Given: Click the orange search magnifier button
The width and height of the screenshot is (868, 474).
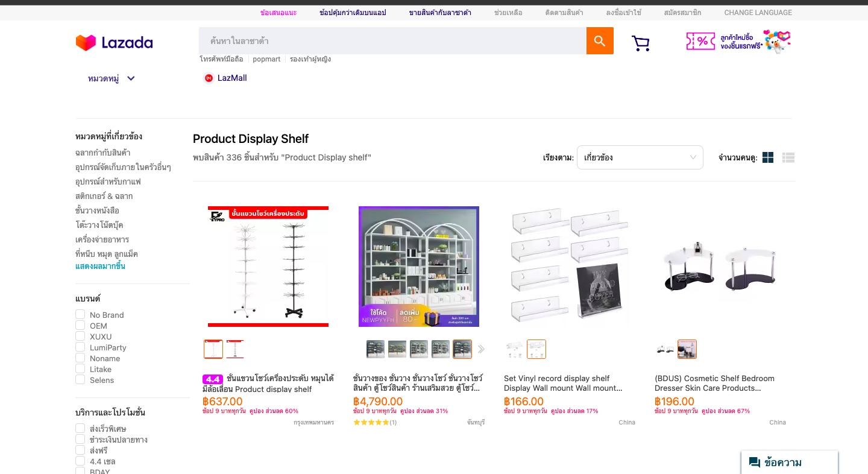Looking at the screenshot, I should click(600, 41).
